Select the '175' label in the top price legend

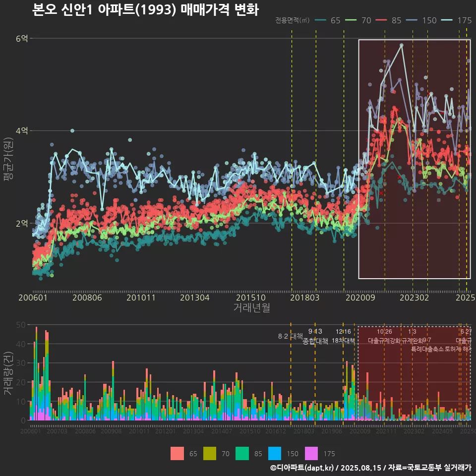[x=465, y=20]
